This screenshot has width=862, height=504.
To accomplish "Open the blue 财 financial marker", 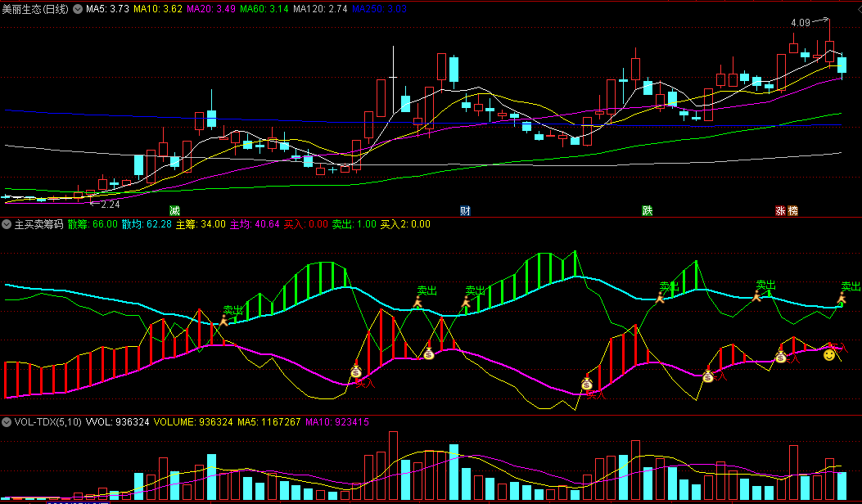I will (x=465, y=211).
